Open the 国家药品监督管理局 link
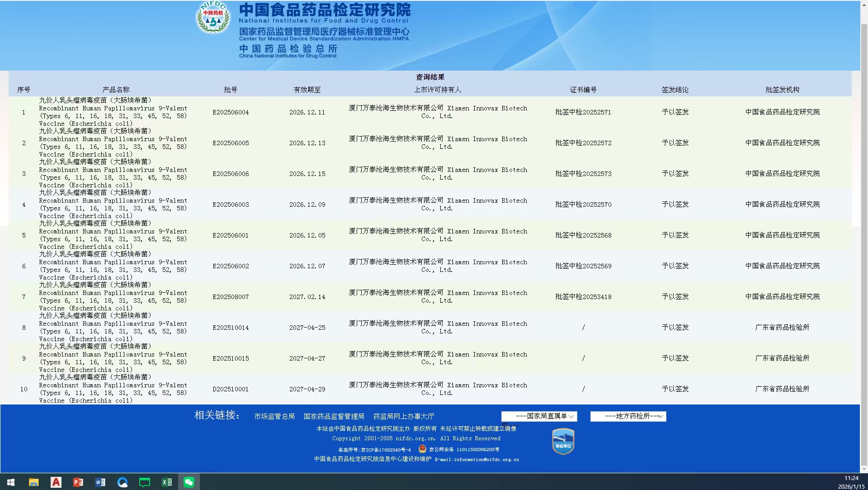The image size is (868, 490). [x=334, y=416]
